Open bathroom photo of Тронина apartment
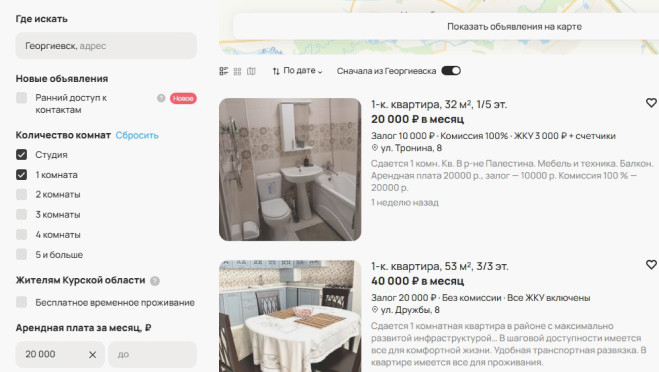The width and height of the screenshot is (659, 372). tap(290, 169)
